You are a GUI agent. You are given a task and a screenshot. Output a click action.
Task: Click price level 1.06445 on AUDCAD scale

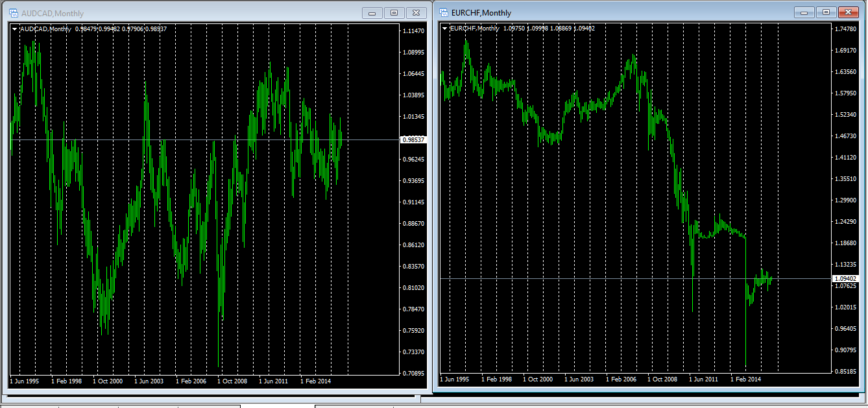pyautogui.click(x=413, y=74)
